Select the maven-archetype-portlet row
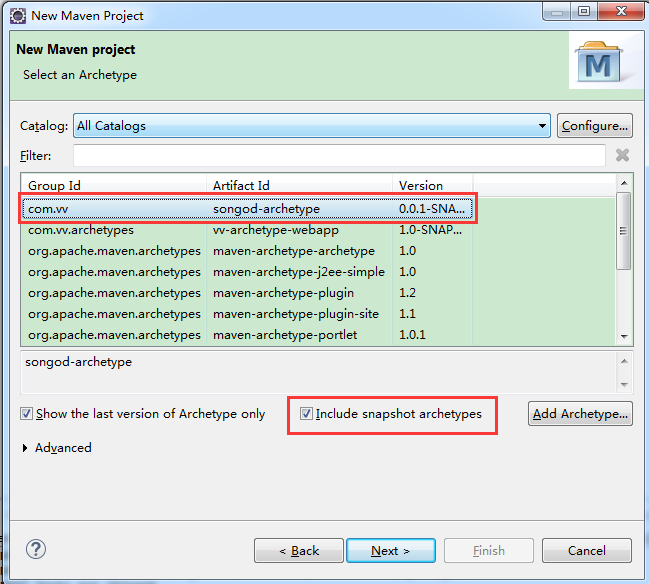The image size is (649, 584). pyautogui.click(x=247, y=335)
